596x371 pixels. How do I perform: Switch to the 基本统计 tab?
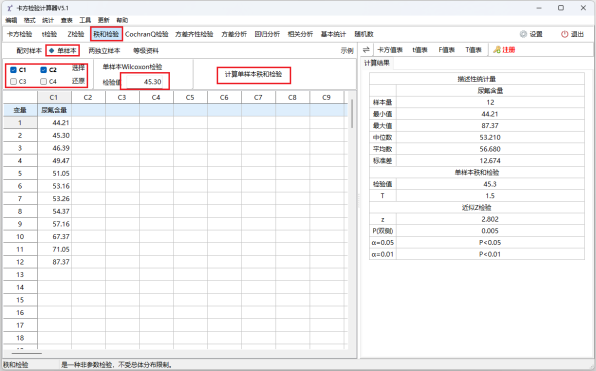click(x=333, y=34)
